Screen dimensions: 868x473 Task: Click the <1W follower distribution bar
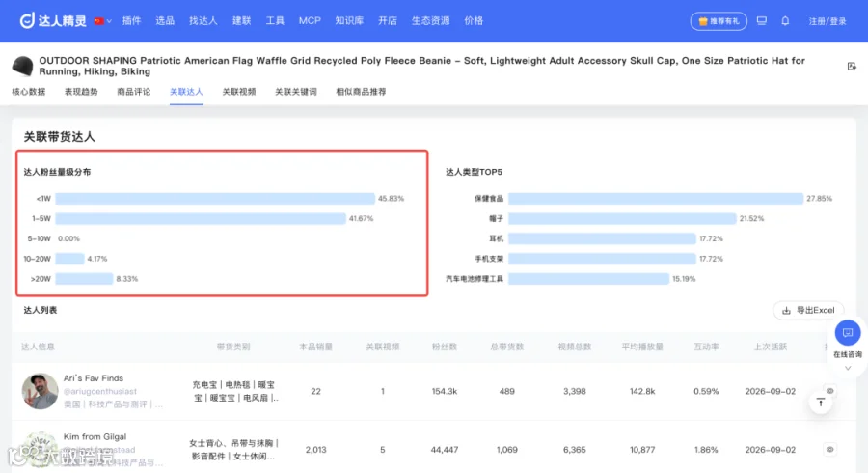pos(215,198)
